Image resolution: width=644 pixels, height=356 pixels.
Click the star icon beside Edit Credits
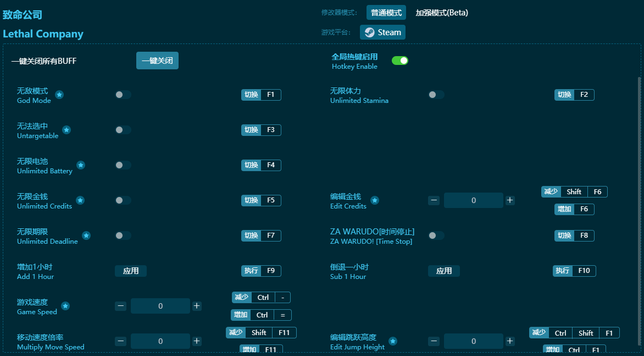click(x=375, y=200)
